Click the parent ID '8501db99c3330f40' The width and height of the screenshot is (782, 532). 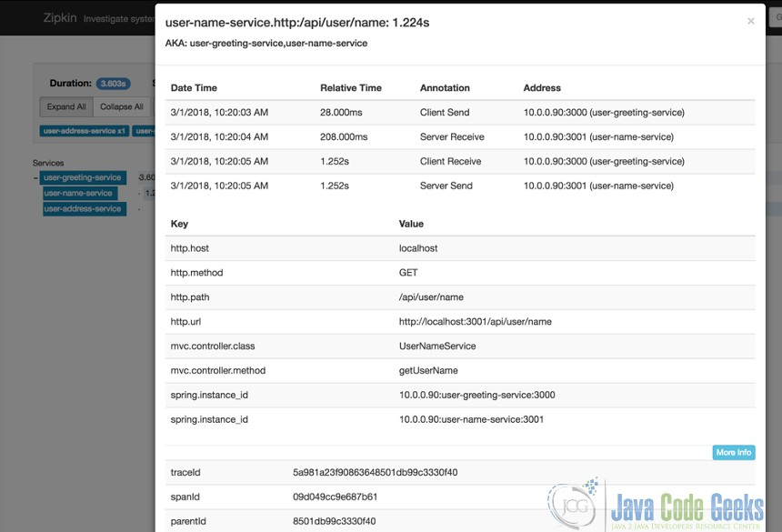[334, 521]
